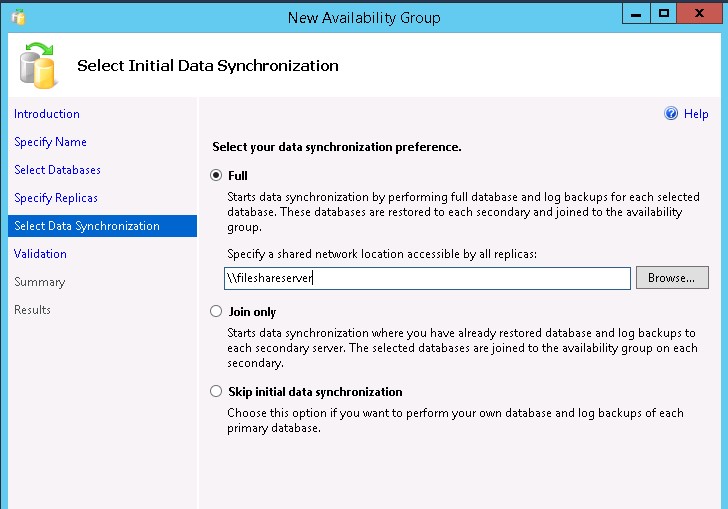Open the Help link text

point(696,114)
